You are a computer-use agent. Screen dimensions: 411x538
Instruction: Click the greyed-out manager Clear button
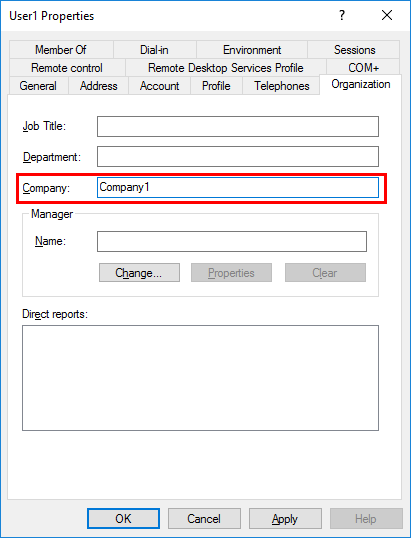click(325, 273)
